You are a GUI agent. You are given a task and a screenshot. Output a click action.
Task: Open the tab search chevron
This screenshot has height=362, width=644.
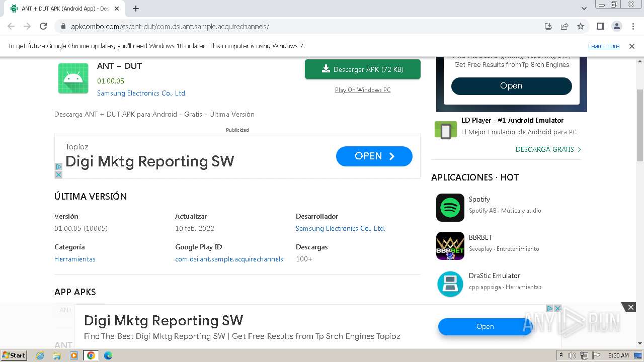point(584,9)
